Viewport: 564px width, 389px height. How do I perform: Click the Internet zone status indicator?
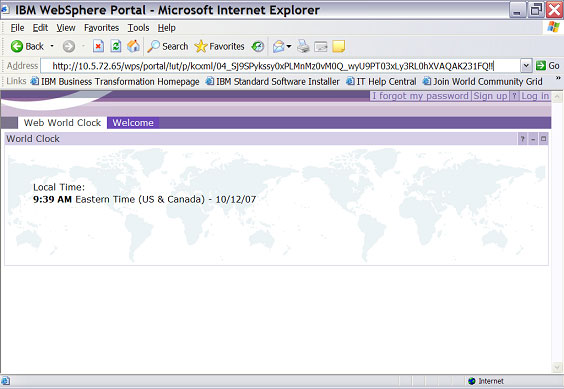[x=486, y=381]
